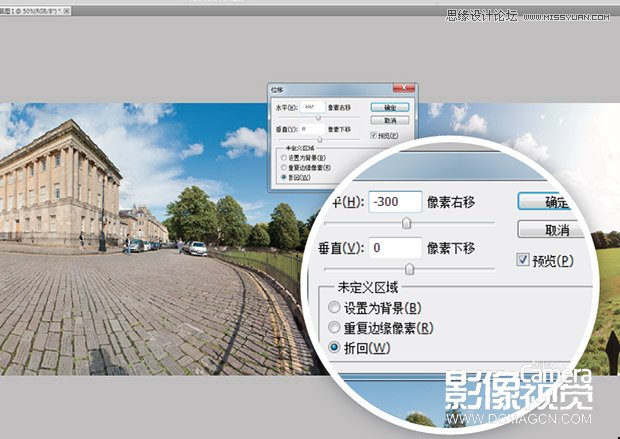Click horizontal offset slider handle in small 位移 dialog
The height and width of the screenshot is (439, 620).
pyautogui.click(x=318, y=117)
